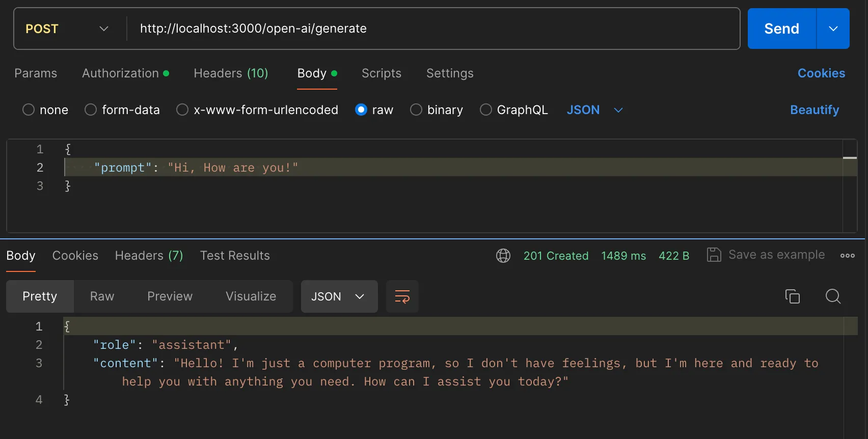This screenshot has width=868, height=439.
Task: Open the Scripts tab
Action: 382,73
